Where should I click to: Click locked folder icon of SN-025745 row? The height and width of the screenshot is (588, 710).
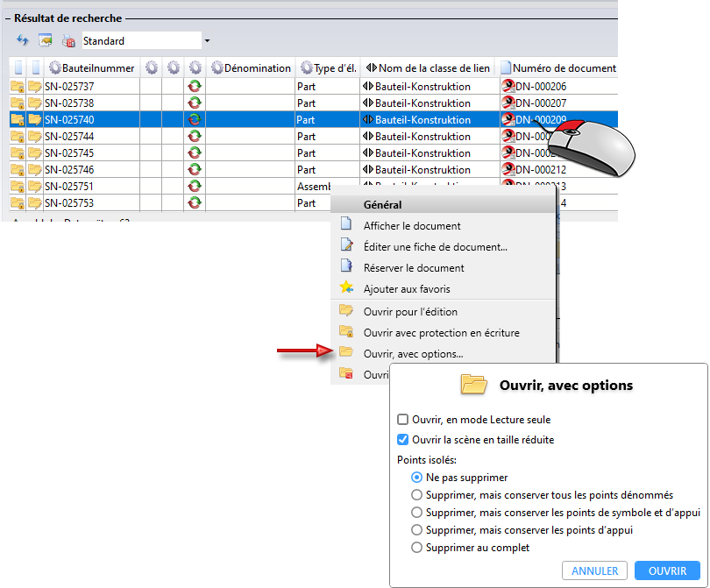click(x=18, y=153)
